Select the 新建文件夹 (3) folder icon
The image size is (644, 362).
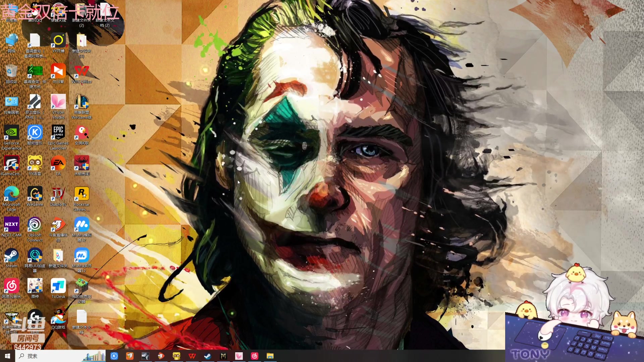[x=82, y=46]
